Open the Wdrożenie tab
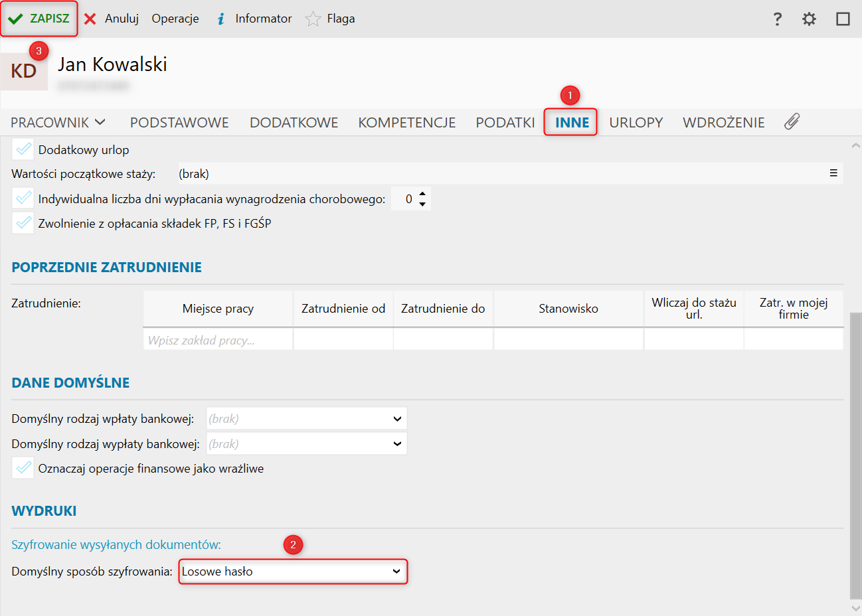This screenshot has height=616, width=862. [724, 122]
